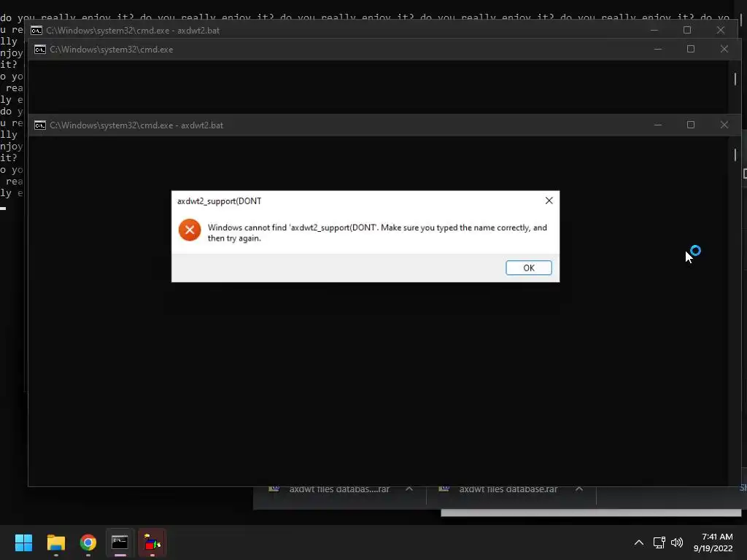Click title text of front cmd.exe - axdwt2.bat window
747x560 pixels.
tap(136, 125)
